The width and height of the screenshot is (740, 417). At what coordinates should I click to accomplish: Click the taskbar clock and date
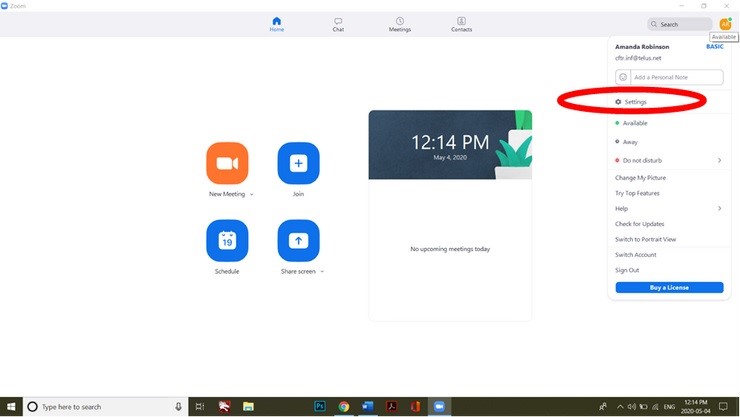[x=696, y=407]
